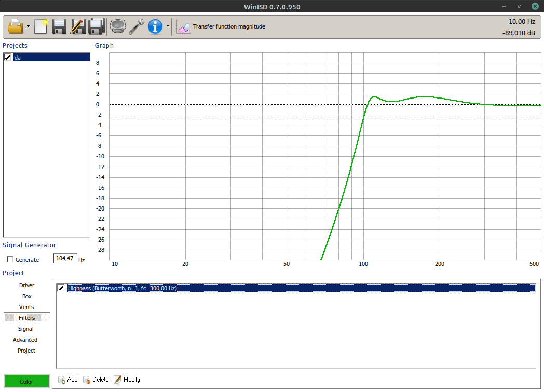
Task: Click Modify filter button
Action: pos(127,380)
